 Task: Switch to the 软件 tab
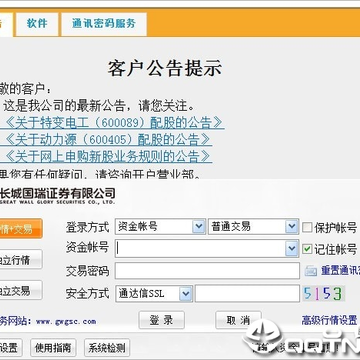point(37,24)
